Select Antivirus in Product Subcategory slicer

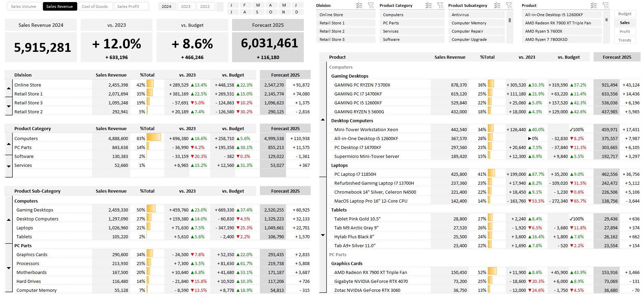point(476,15)
